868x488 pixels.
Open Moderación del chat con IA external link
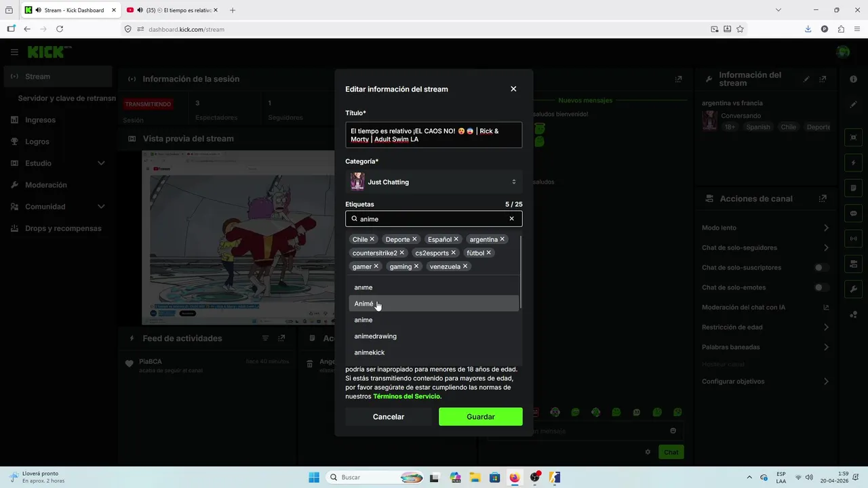click(x=826, y=308)
